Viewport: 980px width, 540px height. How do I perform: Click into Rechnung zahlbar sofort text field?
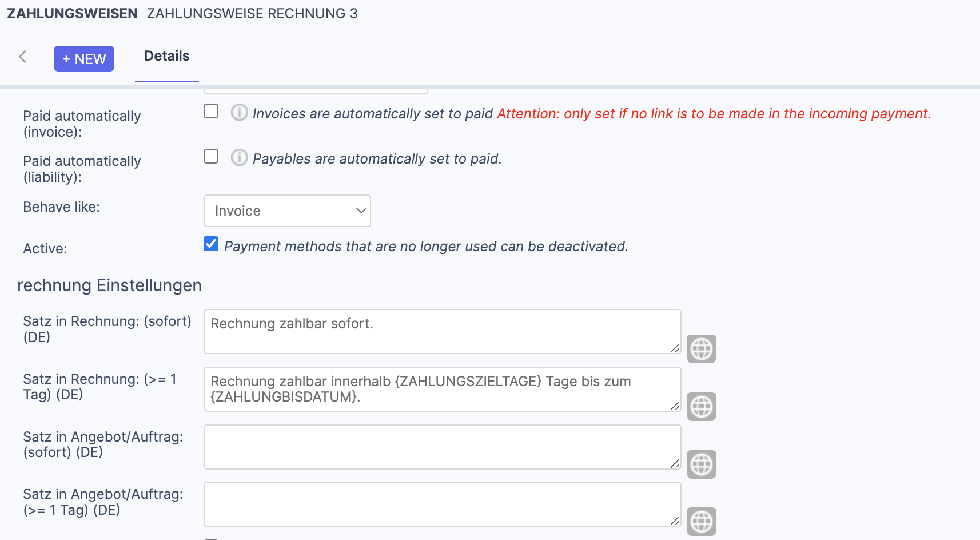[x=442, y=331]
